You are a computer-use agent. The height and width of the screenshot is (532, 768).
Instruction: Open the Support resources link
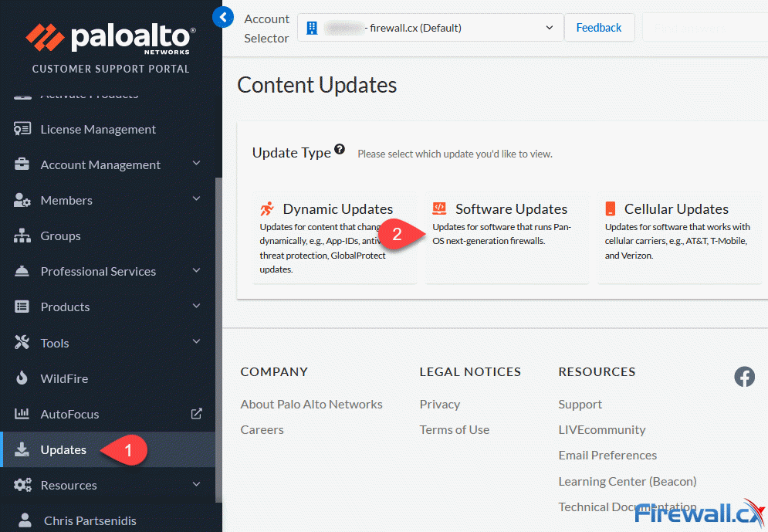[580, 405]
